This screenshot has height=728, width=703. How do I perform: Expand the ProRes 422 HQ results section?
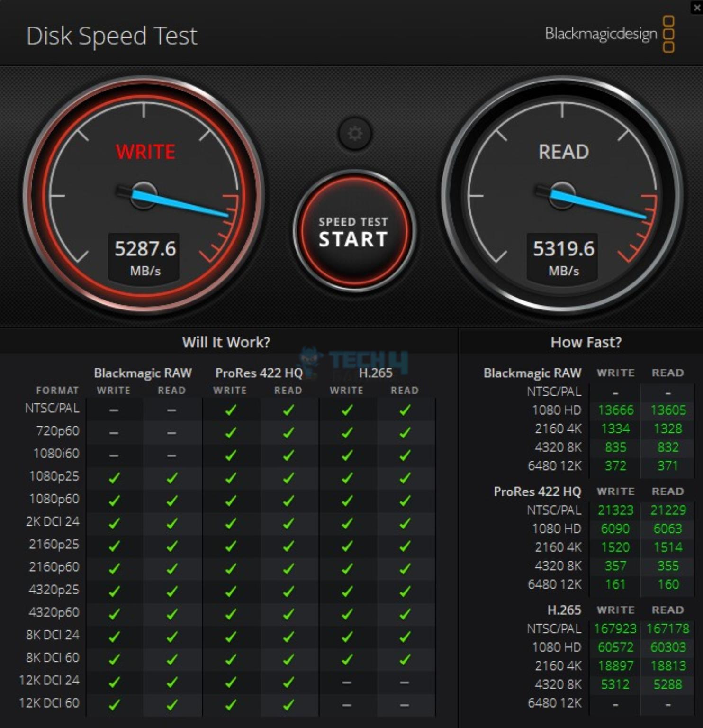click(537, 491)
